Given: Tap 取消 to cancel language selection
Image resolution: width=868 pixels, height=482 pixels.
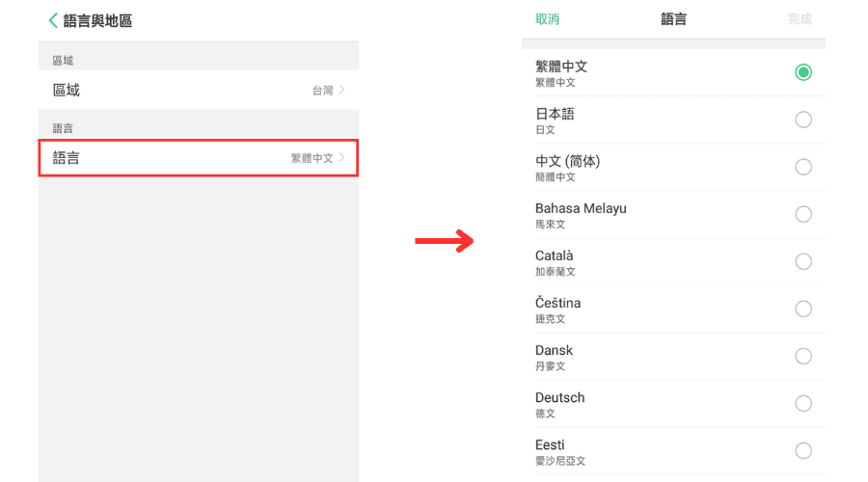Looking at the screenshot, I should (x=547, y=19).
